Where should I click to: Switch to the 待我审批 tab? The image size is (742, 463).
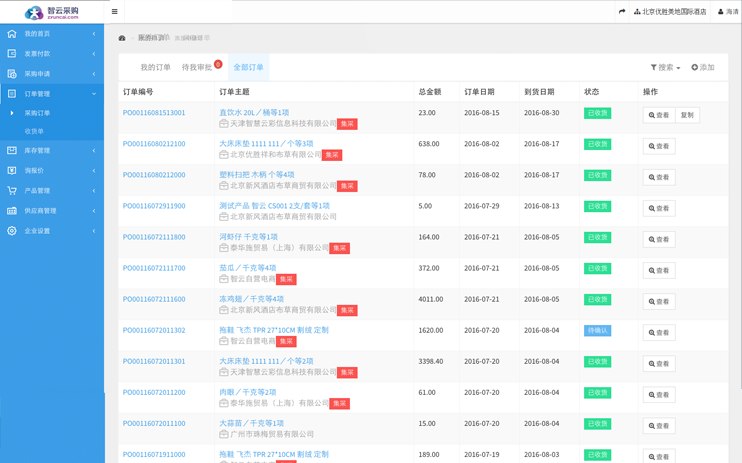(197, 68)
